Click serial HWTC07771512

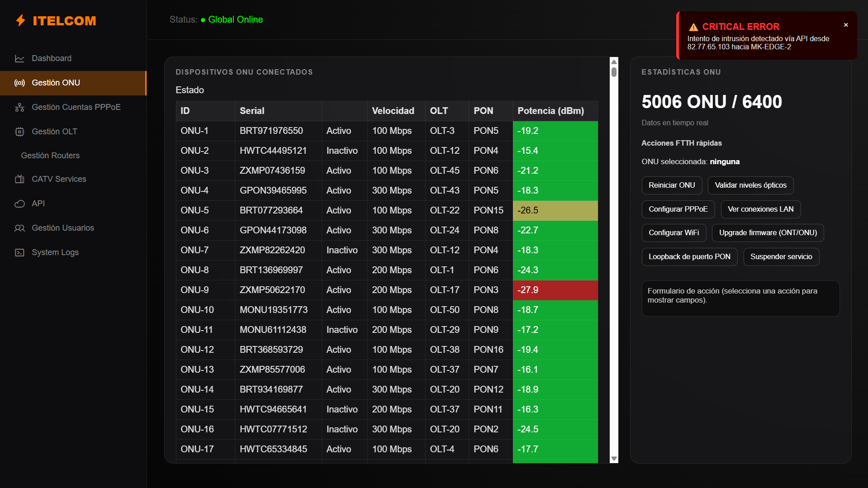[x=273, y=429]
